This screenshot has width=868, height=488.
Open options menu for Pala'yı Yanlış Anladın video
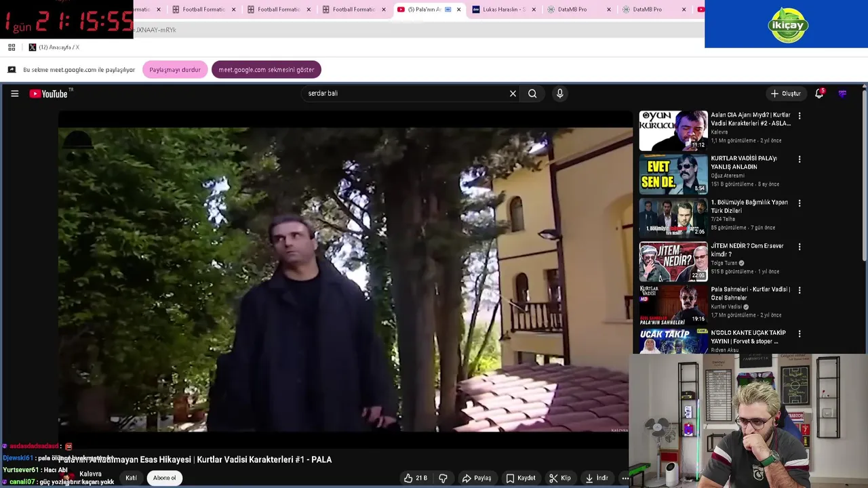pyautogui.click(x=800, y=159)
